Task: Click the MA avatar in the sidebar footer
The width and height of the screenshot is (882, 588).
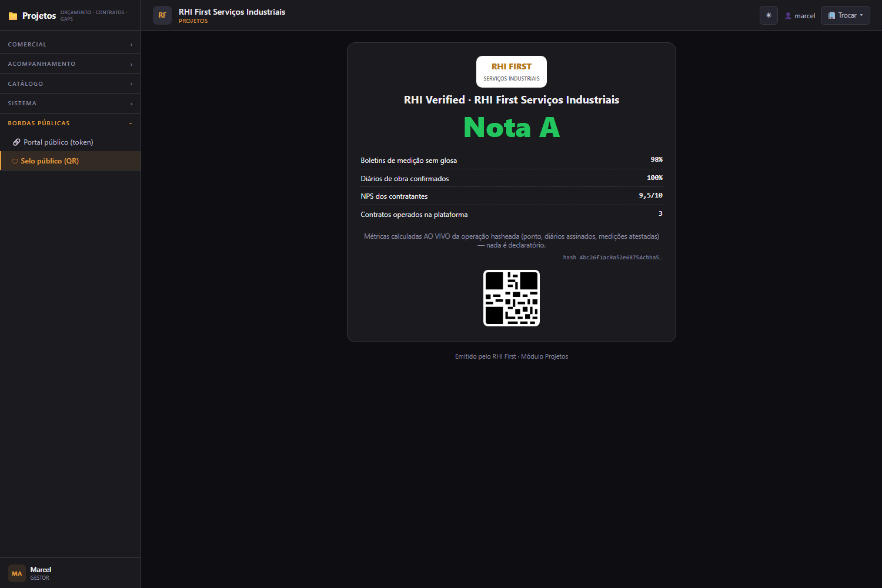Action: coord(17,573)
